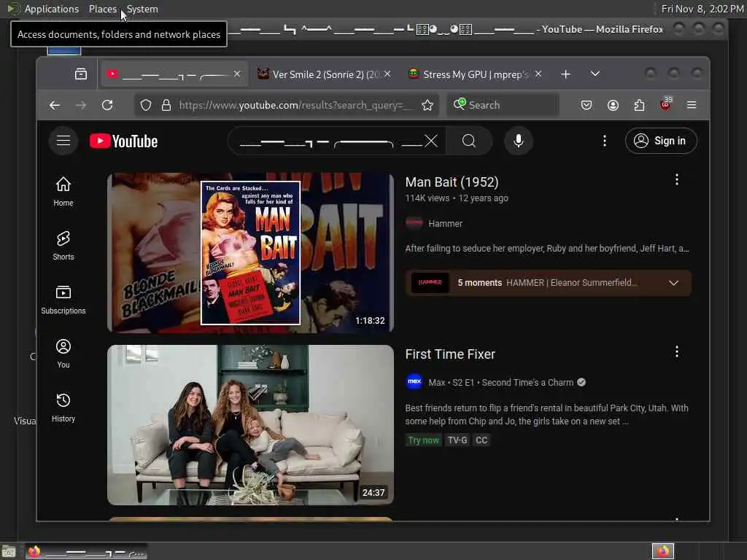Close the active YouTube tab
The width and height of the screenshot is (747, 560).
point(237,74)
